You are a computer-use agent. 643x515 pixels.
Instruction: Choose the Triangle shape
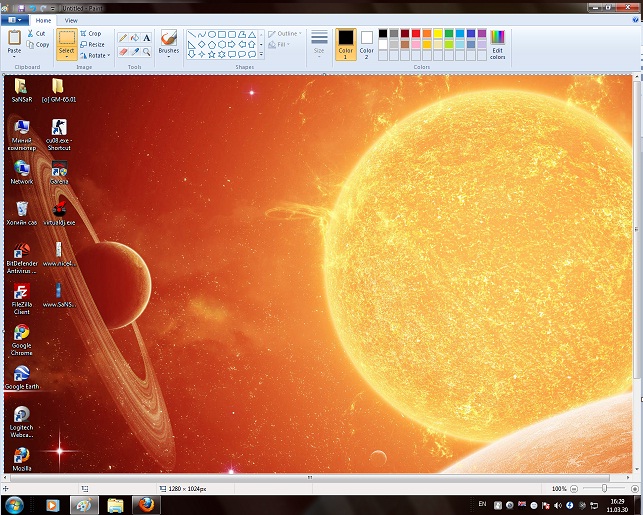click(252, 34)
